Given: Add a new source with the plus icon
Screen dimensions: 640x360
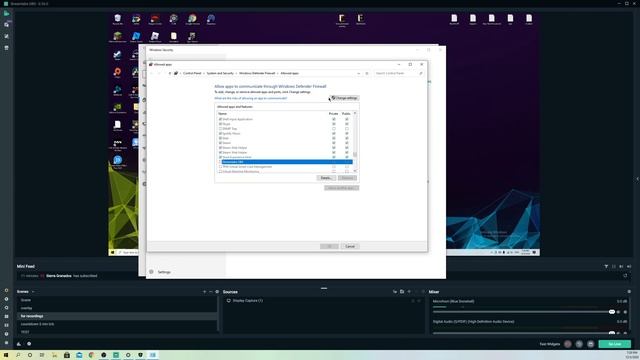Looking at the screenshot, I should (409, 291).
